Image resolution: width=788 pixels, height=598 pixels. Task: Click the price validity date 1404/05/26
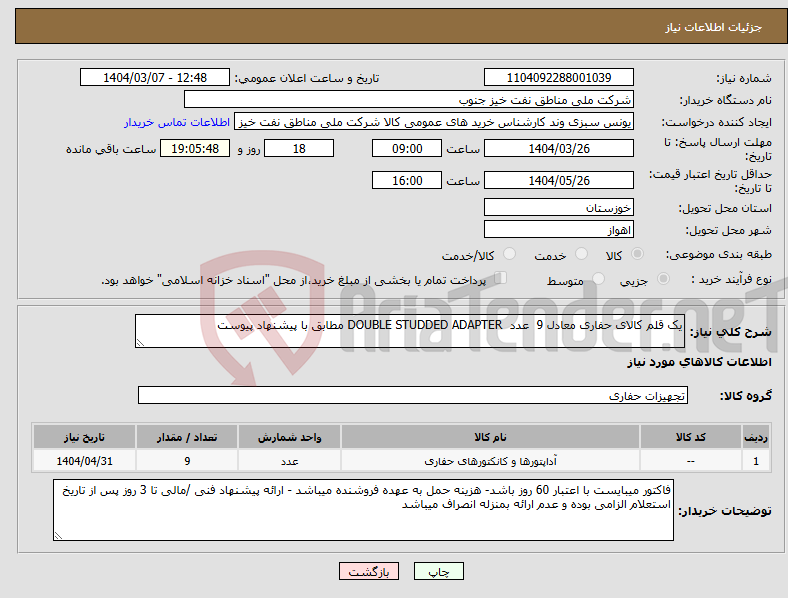pyautogui.click(x=558, y=180)
